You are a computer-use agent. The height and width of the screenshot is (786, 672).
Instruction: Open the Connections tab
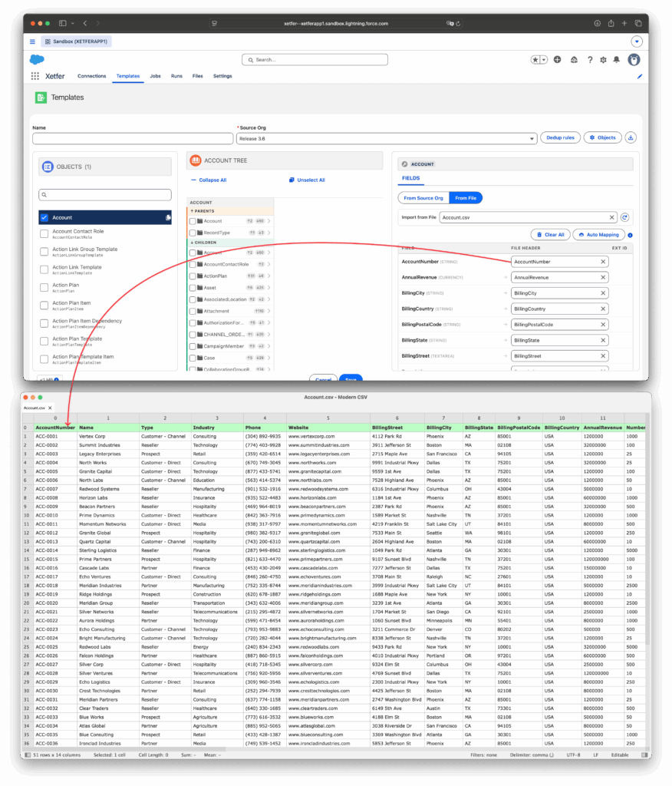(92, 76)
